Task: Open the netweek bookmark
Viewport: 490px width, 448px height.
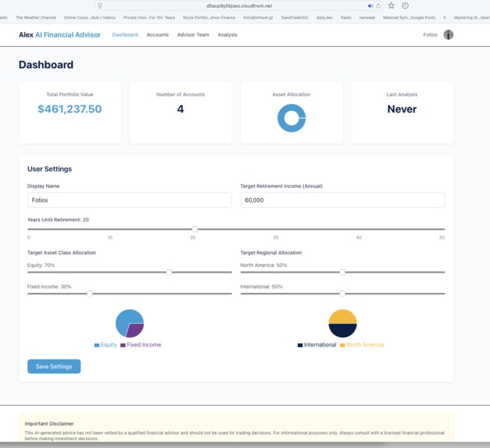Action: [367, 17]
